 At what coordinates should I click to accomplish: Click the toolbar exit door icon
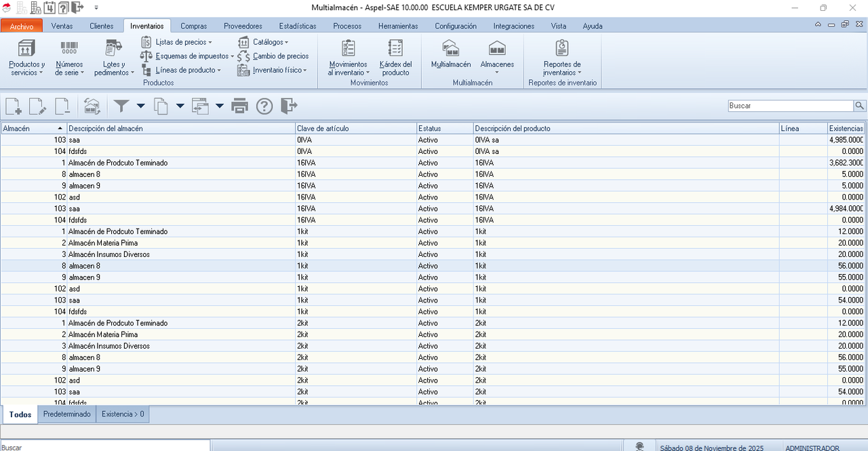point(289,106)
